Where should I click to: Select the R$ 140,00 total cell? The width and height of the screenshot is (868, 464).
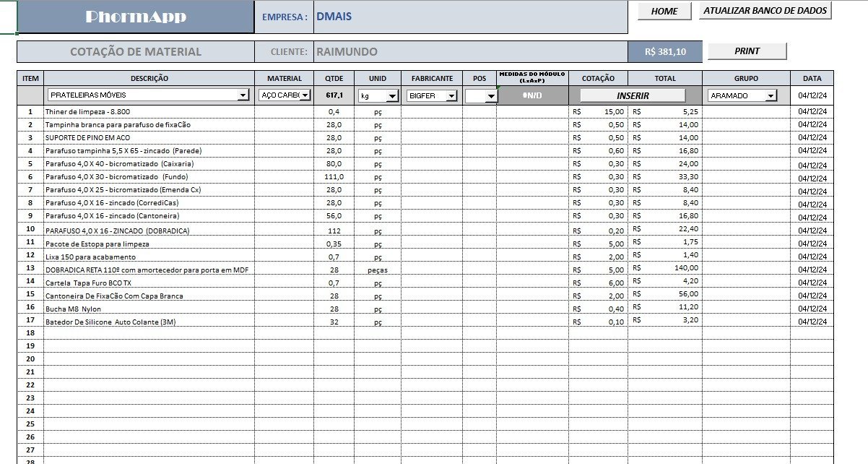coord(664,268)
